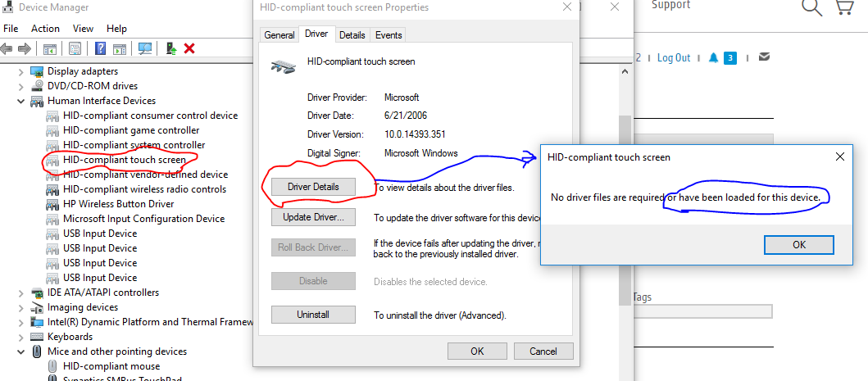868x381 pixels.
Task: Click the blue Help question mark icon
Action: coord(101,48)
